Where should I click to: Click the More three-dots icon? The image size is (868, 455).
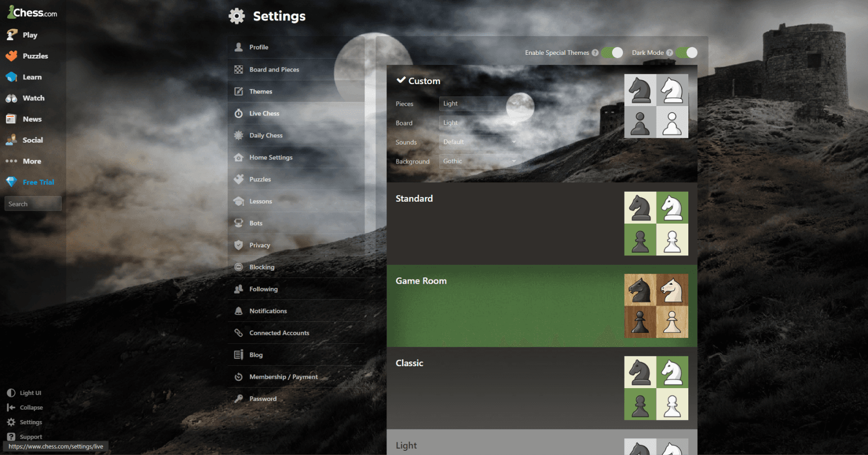[x=11, y=161]
